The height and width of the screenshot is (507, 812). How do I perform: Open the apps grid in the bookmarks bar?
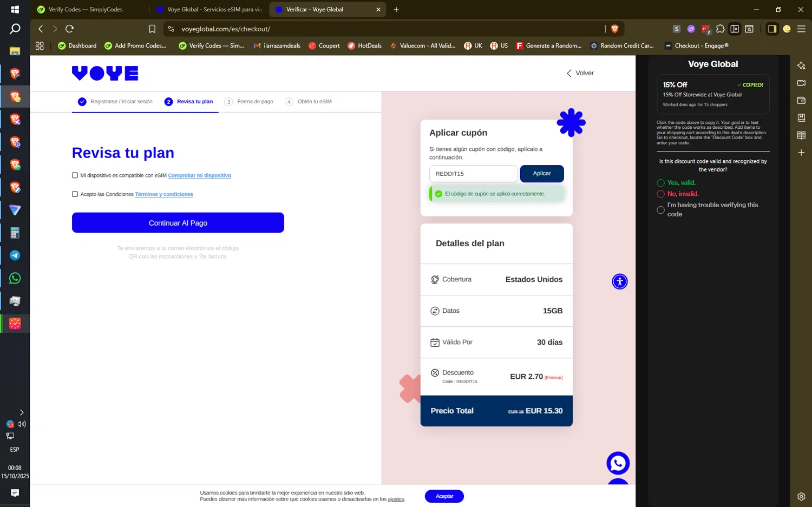pos(40,46)
